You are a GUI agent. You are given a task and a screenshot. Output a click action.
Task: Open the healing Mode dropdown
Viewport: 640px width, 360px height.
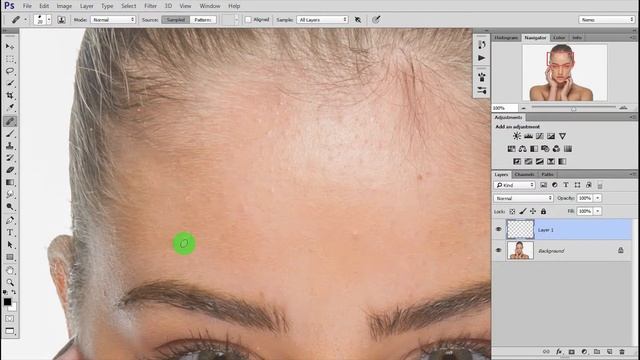[x=113, y=20]
